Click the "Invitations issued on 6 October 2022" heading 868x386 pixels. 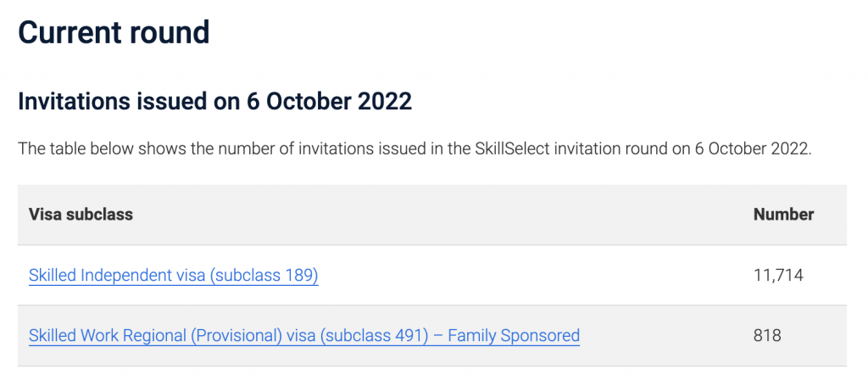coord(214,102)
